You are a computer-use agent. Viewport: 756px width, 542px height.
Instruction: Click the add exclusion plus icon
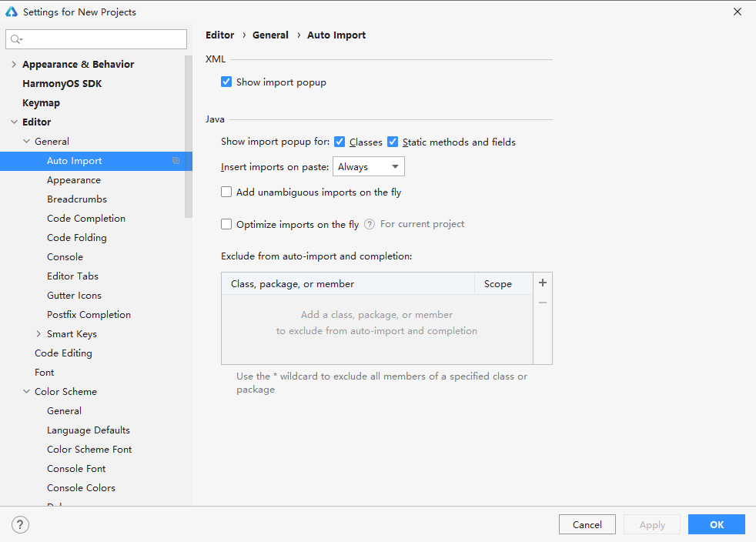point(543,283)
